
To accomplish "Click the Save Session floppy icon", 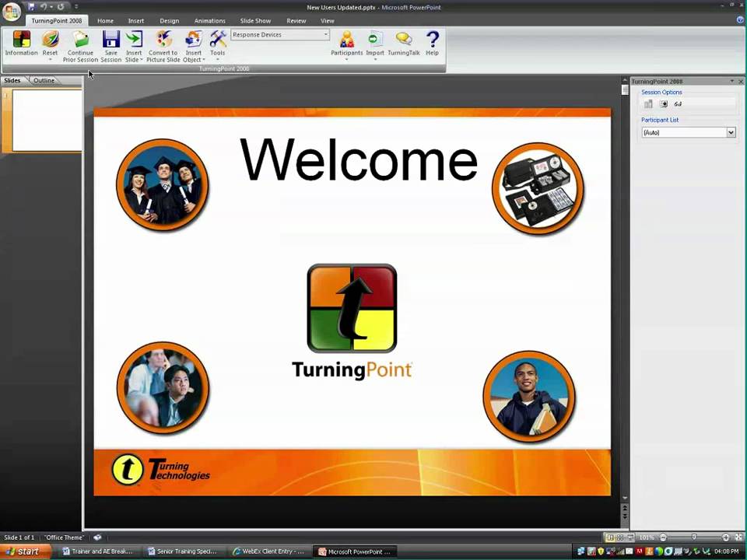I will coord(111,39).
